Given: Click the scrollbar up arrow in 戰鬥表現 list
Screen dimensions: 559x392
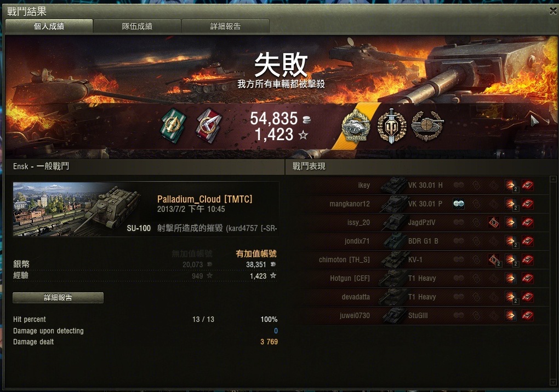Looking at the screenshot, I should pyautogui.click(x=553, y=179).
